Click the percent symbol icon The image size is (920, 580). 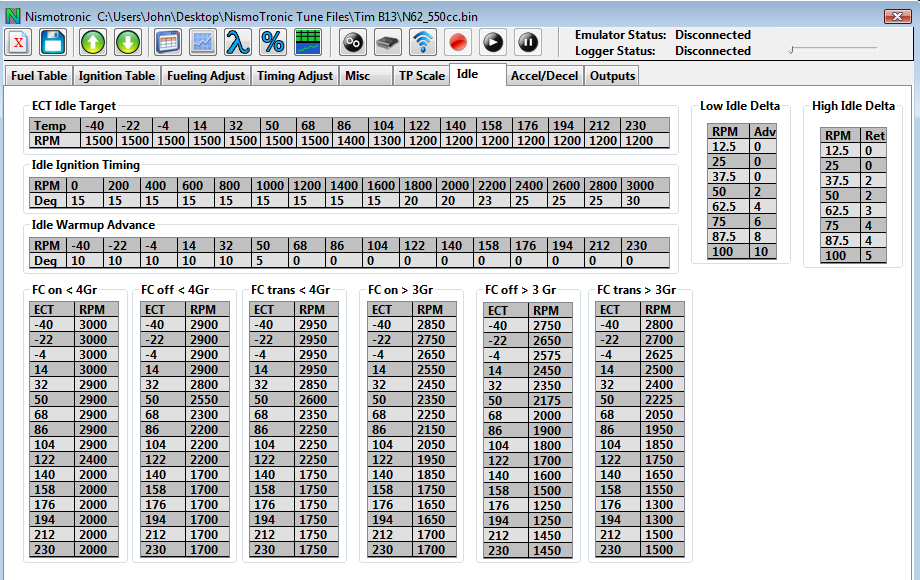tap(272, 42)
